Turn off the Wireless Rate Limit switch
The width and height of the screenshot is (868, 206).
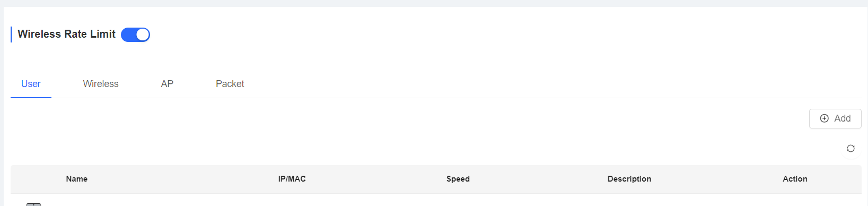135,35
